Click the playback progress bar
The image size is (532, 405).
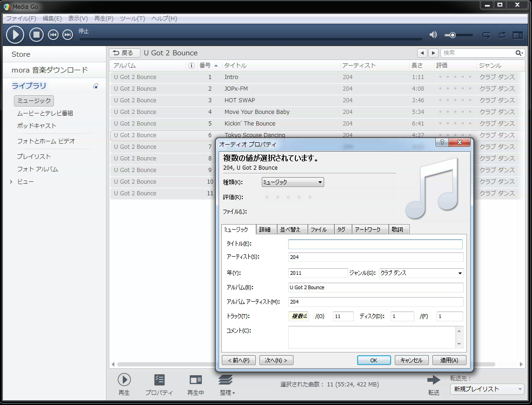pos(250,40)
